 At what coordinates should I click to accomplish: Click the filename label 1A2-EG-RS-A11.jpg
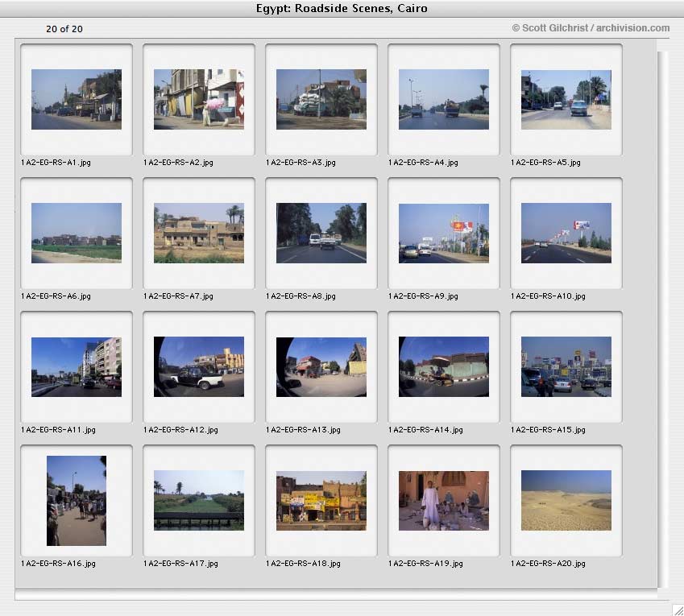pos(58,430)
